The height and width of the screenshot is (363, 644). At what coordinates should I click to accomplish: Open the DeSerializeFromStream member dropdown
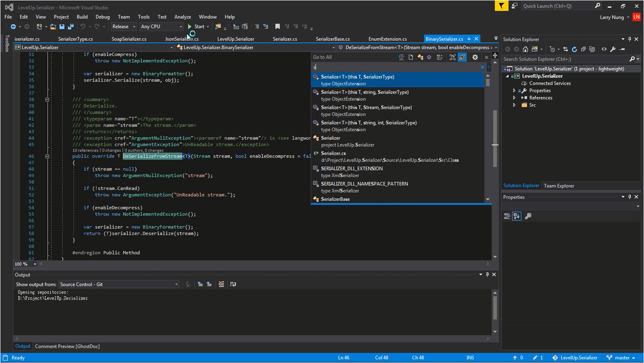coord(418,47)
